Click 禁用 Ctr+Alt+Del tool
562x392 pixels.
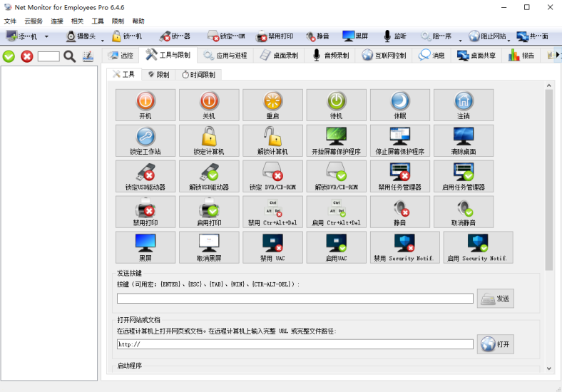[x=272, y=212]
